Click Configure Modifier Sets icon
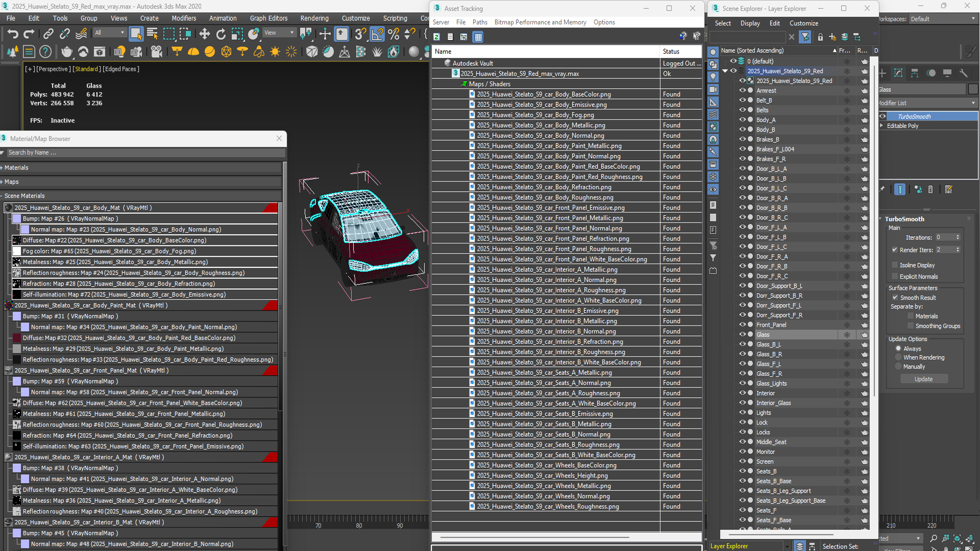The width and height of the screenshot is (980, 551). pyautogui.click(x=949, y=189)
